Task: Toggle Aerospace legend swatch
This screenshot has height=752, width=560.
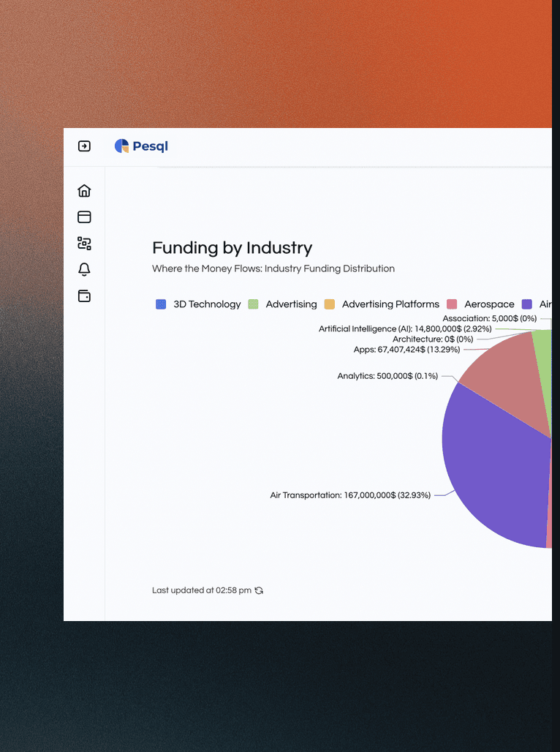Action: 452,304
